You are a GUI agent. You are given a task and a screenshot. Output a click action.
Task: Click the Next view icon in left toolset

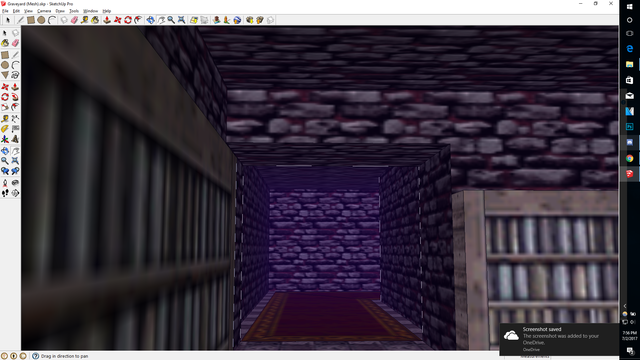pyautogui.click(x=15, y=171)
